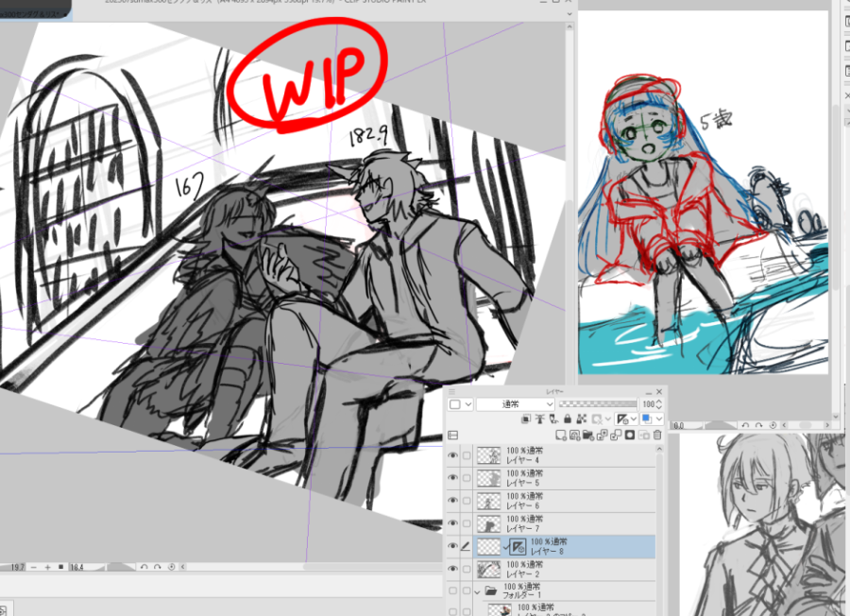
Task: Hide レイヤー 6 with its eye icon
Action: pyautogui.click(x=452, y=501)
